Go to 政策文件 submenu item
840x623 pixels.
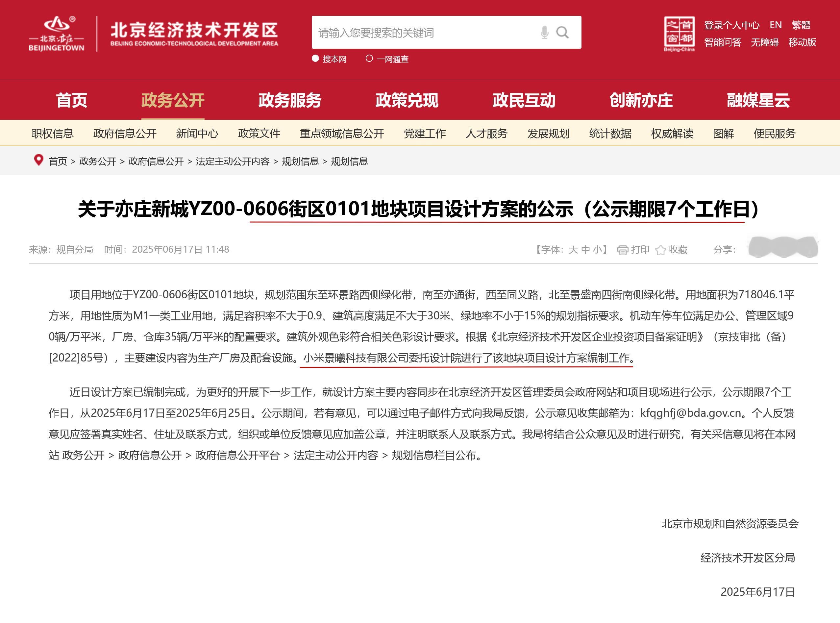click(x=259, y=134)
